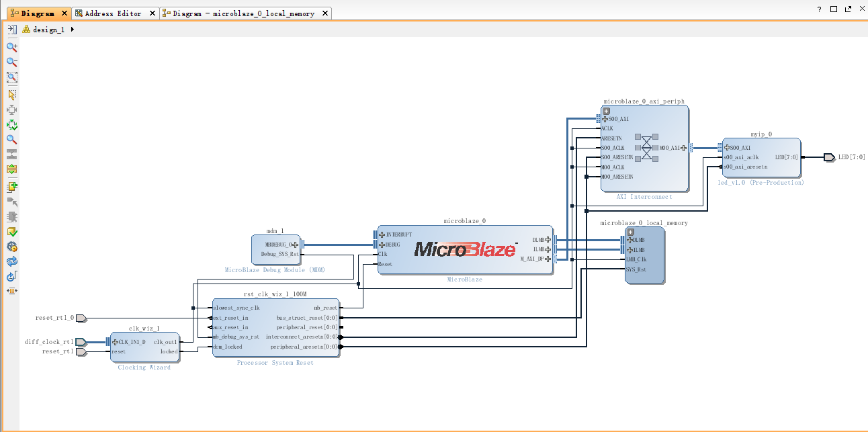Click the Validate Design checkmark icon
The height and width of the screenshot is (432, 868).
(x=11, y=232)
